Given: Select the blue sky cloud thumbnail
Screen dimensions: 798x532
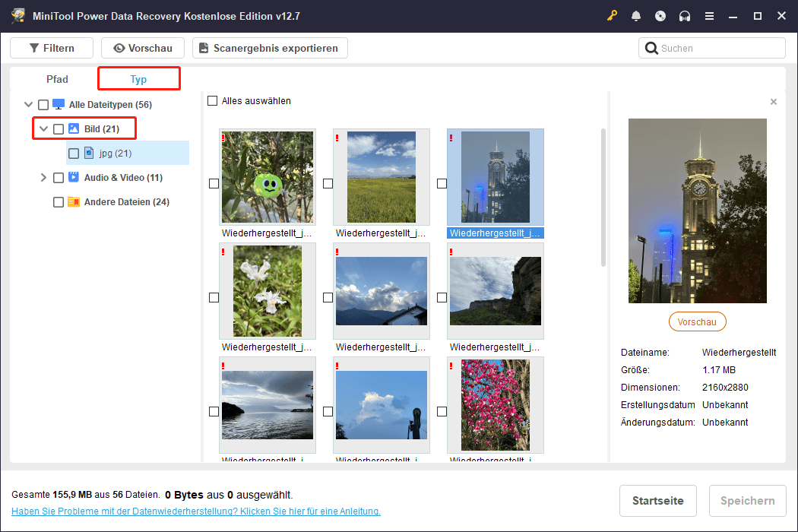Looking at the screenshot, I should [382, 405].
